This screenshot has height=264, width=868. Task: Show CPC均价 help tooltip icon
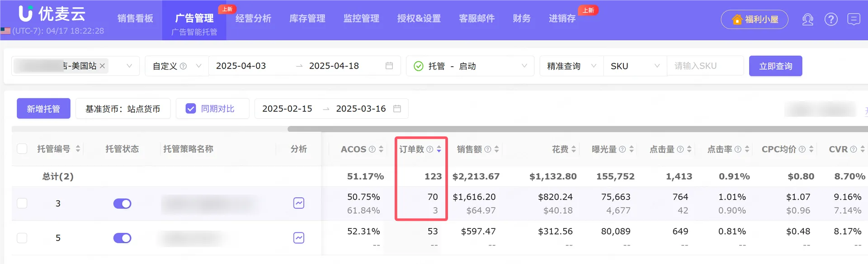coord(802,149)
